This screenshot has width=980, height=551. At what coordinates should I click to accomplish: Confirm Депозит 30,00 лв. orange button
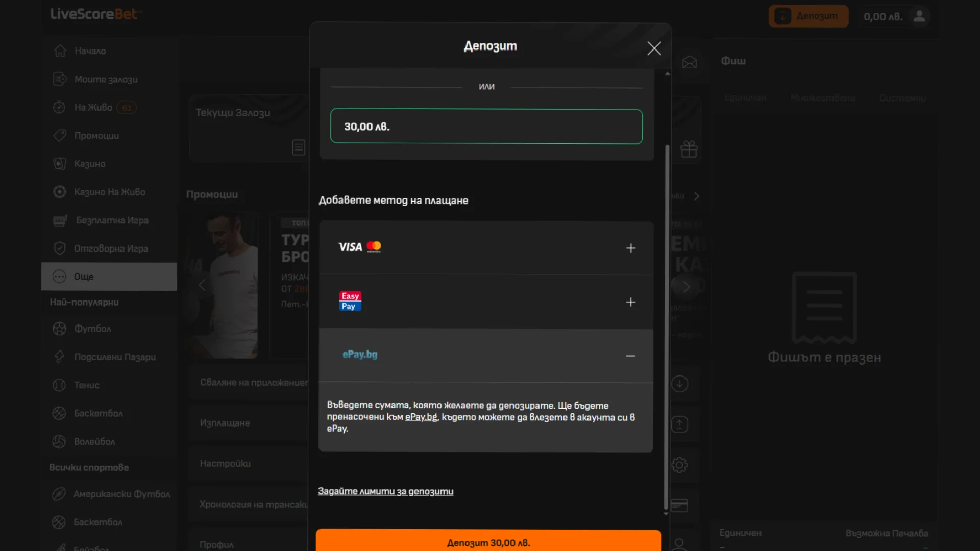pos(488,542)
